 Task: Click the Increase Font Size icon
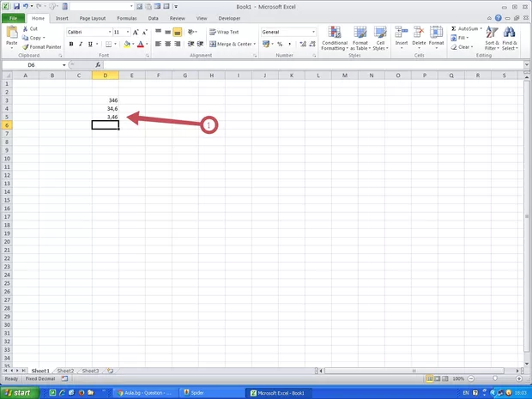pyautogui.click(x=136, y=32)
